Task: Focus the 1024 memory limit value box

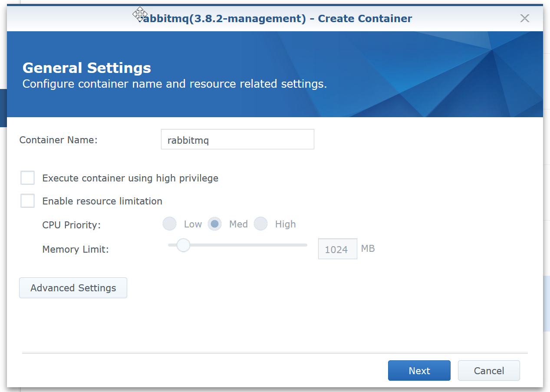Action: click(x=337, y=249)
